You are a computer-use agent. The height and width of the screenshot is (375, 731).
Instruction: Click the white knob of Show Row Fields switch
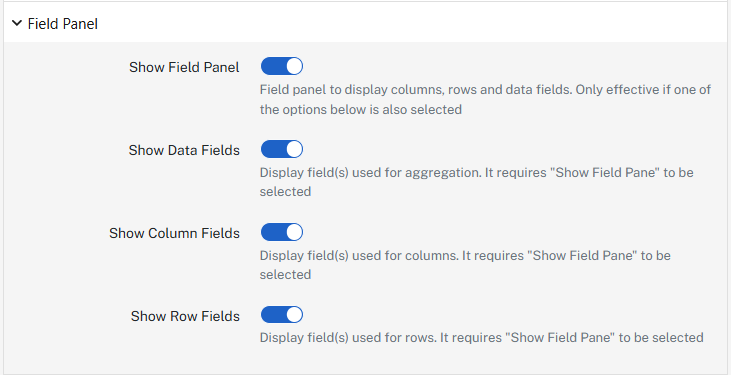pos(294,315)
